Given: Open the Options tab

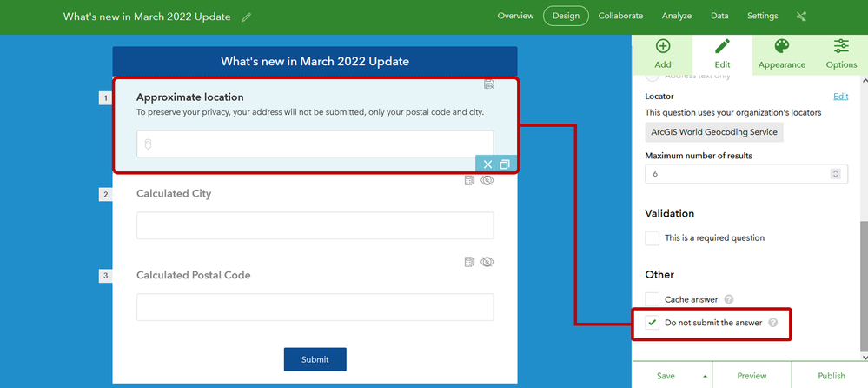Looking at the screenshot, I should 841,55.
